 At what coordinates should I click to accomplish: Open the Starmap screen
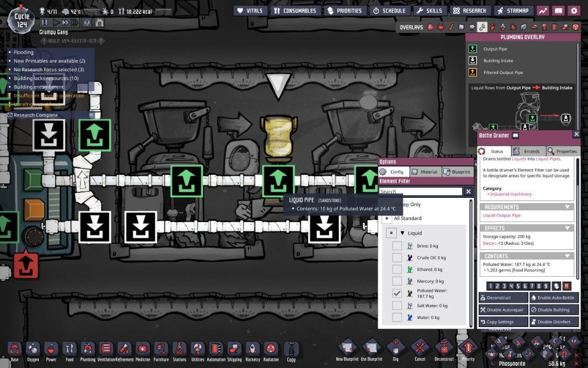tap(513, 11)
